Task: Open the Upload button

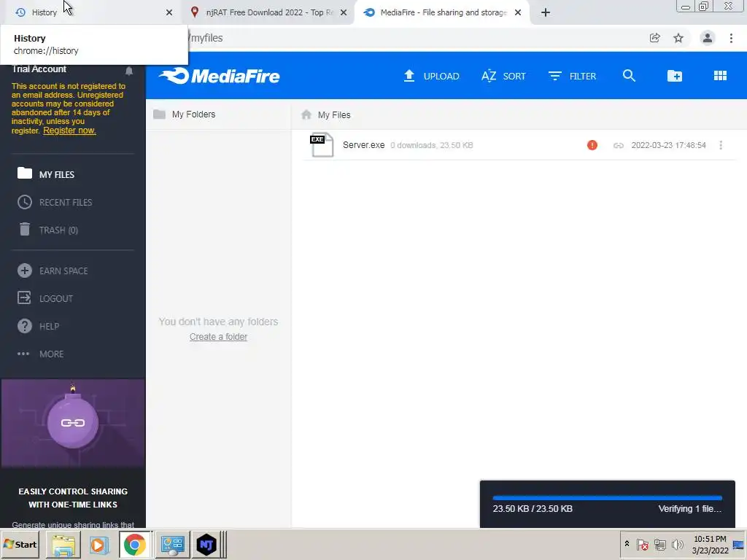Action: click(431, 76)
